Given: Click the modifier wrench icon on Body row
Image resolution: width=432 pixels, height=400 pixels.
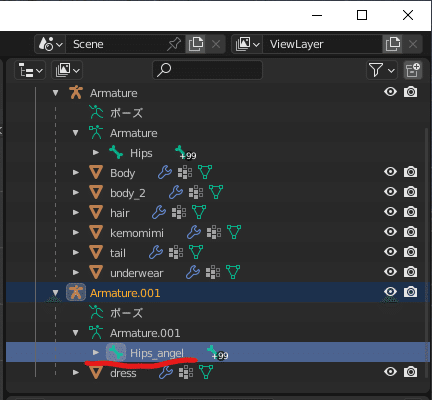Looking at the screenshot, I should [x=165, y=172].
